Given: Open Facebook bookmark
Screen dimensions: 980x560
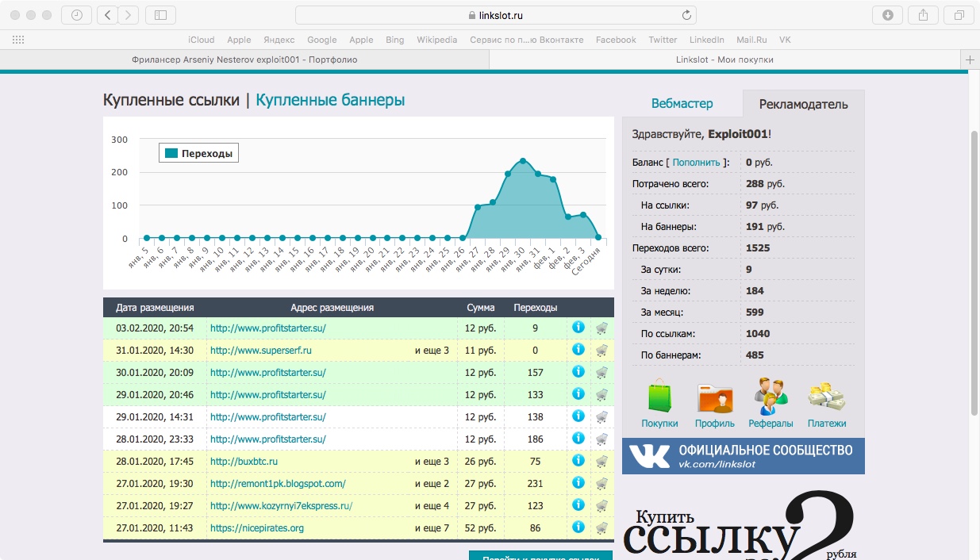Looking at the screenshot, I should tap(616, 40).
